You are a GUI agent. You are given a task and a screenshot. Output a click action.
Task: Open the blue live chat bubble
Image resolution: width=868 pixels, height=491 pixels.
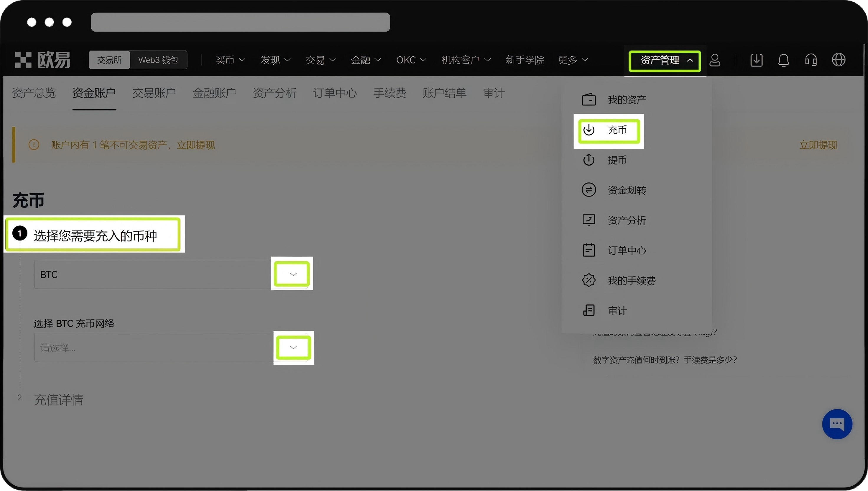[837, 424]
